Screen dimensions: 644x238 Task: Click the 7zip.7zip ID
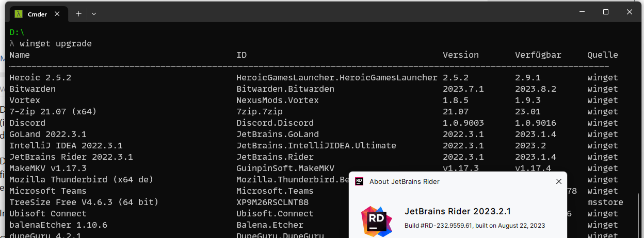coord(260,112)
